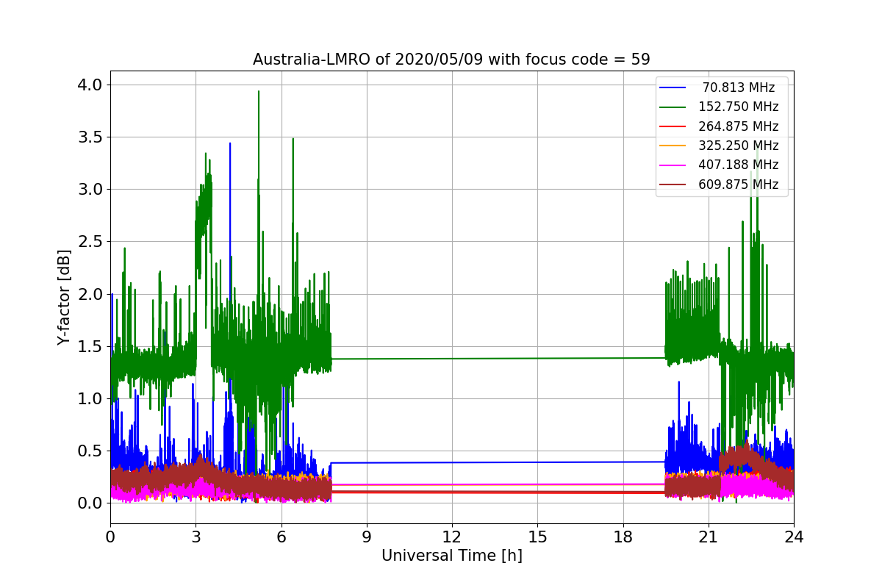The width and height of the screenshot is (882, 588).
Task: Select the 70.813 MHz legend label
Action: point(739,87)
